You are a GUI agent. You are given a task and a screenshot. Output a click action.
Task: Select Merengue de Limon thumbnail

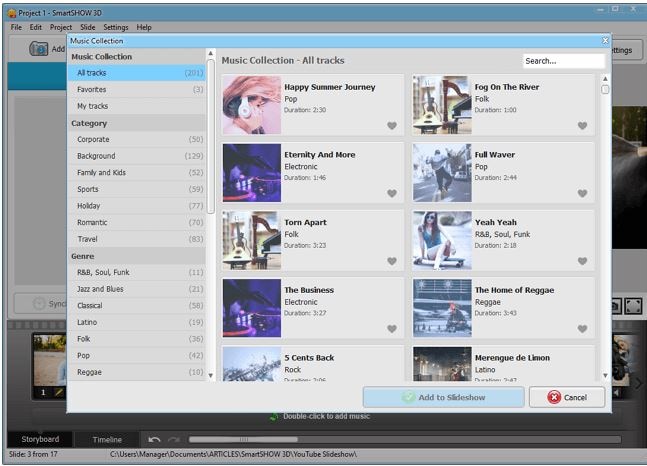pos(442,364)
